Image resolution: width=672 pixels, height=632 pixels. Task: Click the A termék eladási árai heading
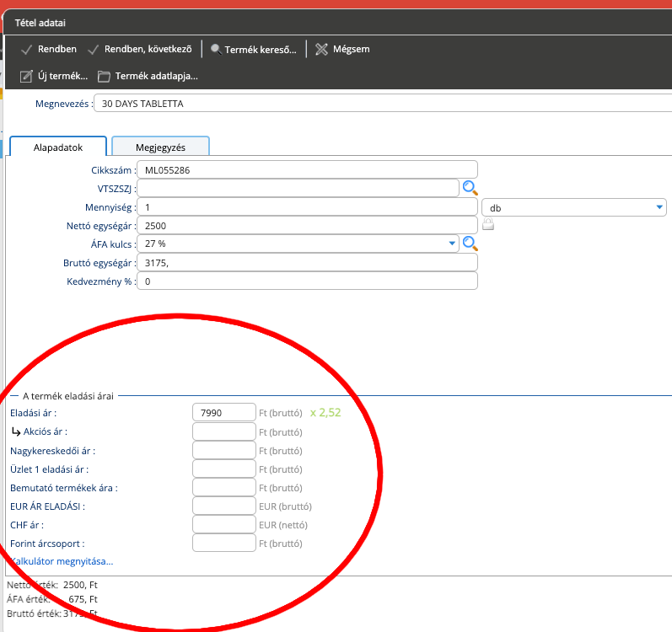click(68, 396)
